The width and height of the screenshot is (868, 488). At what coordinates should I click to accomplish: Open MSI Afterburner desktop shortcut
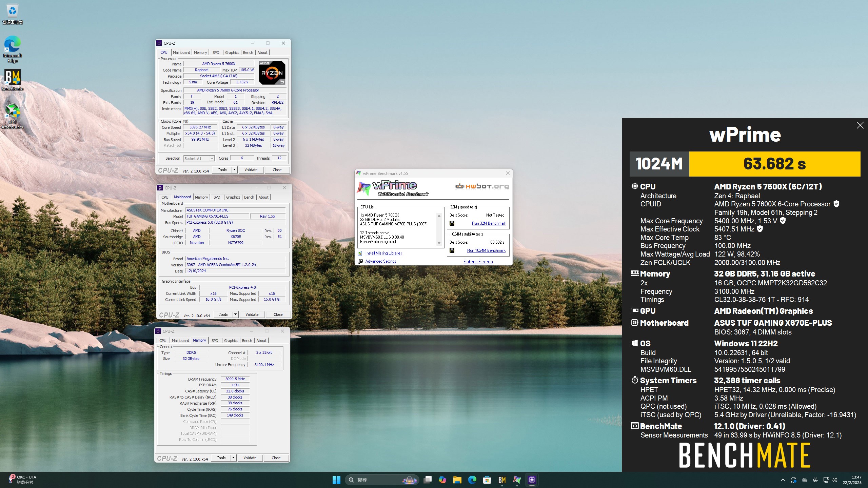tap(13, 116)
